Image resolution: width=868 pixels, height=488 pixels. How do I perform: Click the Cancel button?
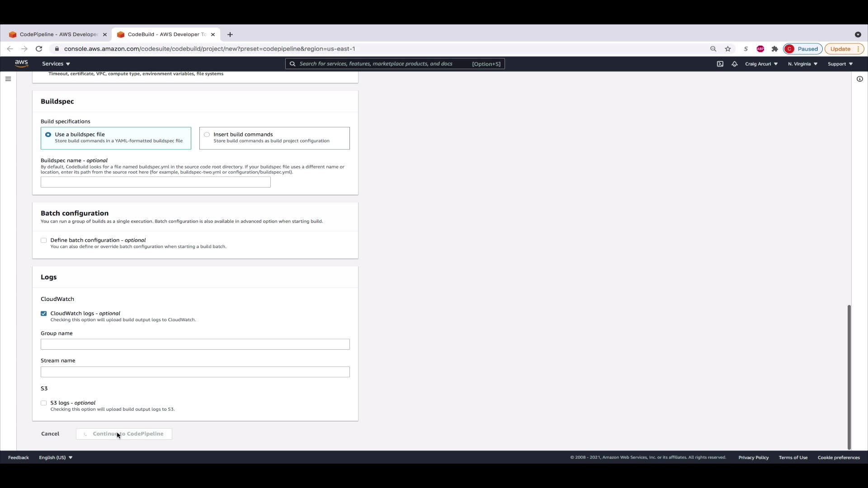pos(50,434)
